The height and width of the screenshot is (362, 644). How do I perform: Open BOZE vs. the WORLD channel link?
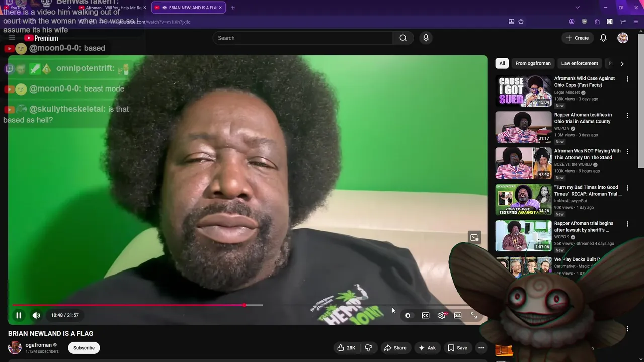point(573,165)
